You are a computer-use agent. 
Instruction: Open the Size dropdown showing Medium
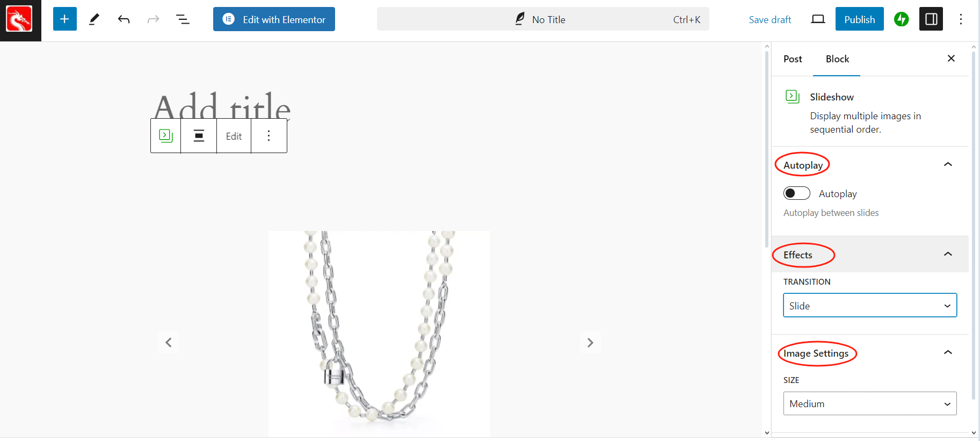coord(870,403)
